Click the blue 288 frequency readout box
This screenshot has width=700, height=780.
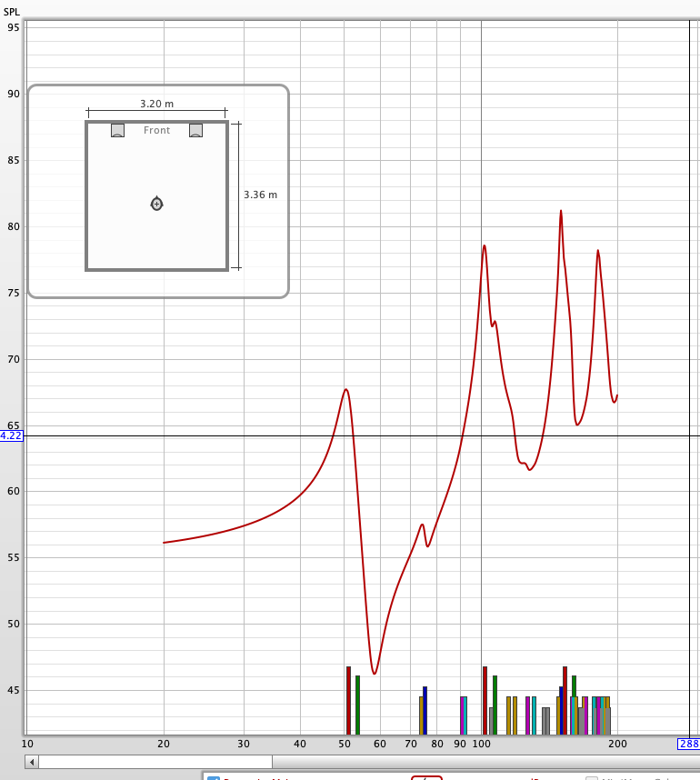(688, 744)
